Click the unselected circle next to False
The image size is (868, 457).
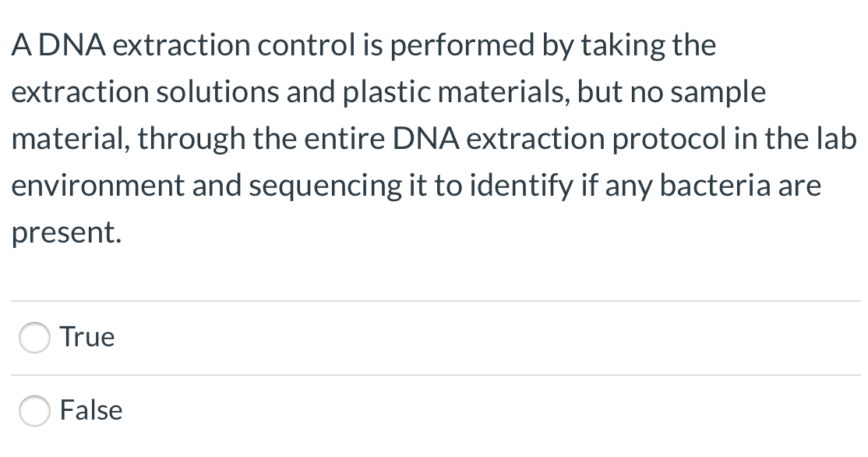34,411
